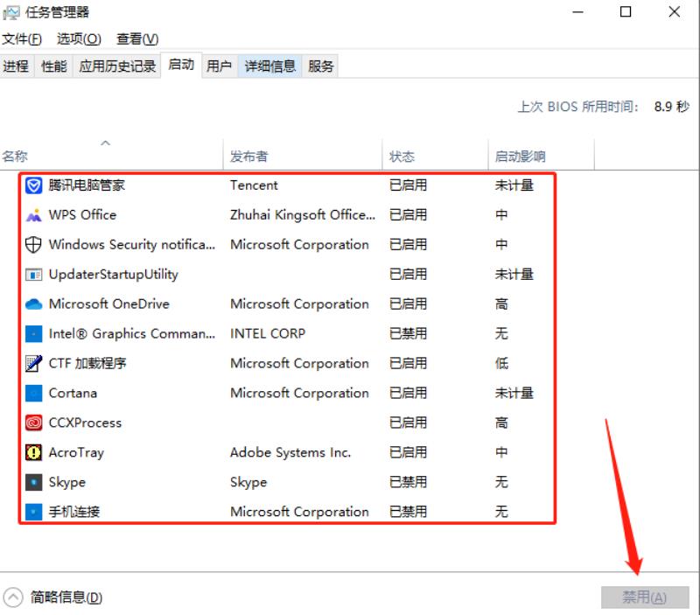Click the Zhuhai Kingsoft Office... publisher cell
This screenshot has height=615, width=700.
303,215
